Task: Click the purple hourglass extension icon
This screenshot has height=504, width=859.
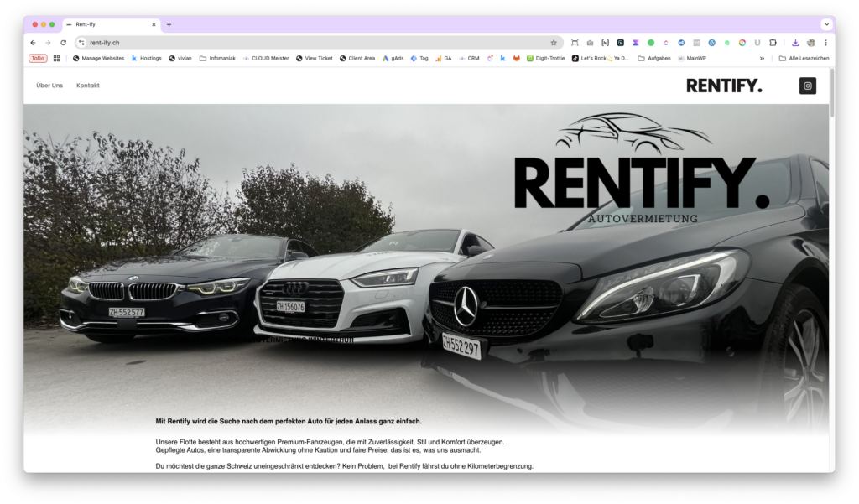Action: pyautogui.click(x=636, y=43)
